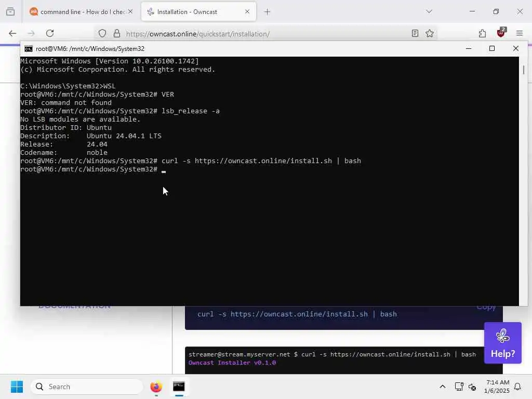Open the notifications bell icon

point(518,387)
